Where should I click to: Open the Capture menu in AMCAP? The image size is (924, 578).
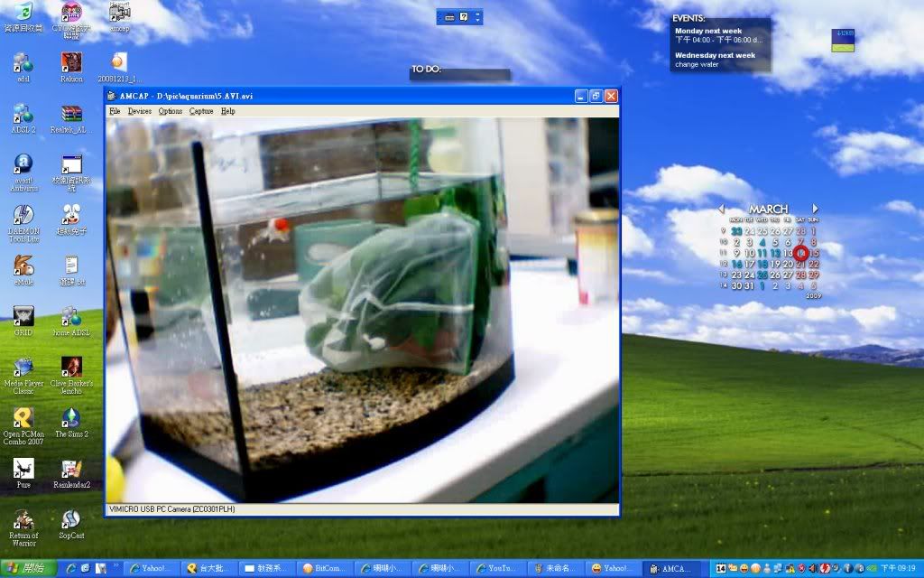point(201,111)
